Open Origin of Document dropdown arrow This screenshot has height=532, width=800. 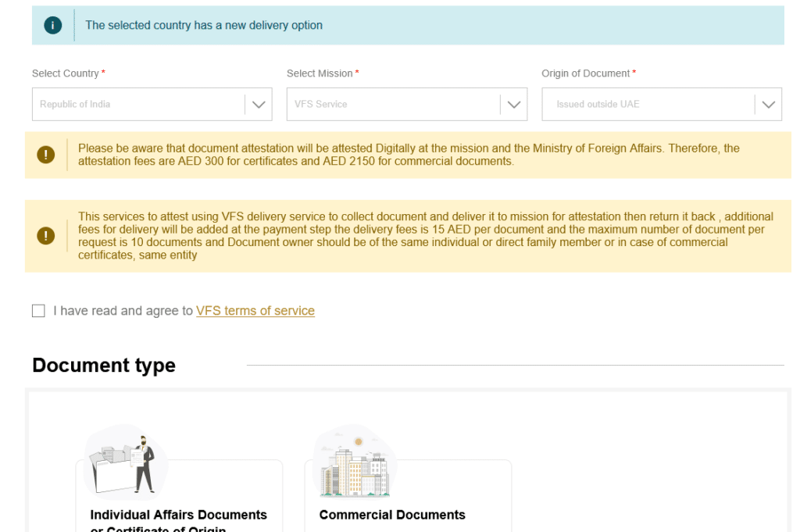(x=769, y=105)
